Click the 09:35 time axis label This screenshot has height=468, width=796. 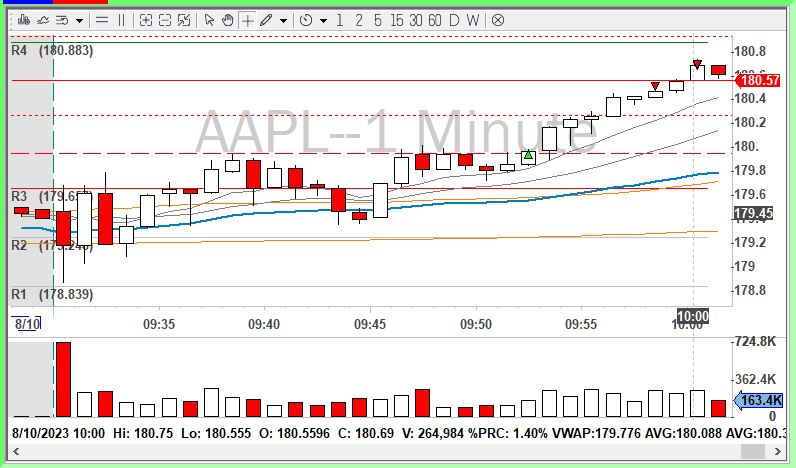[158, 324]
